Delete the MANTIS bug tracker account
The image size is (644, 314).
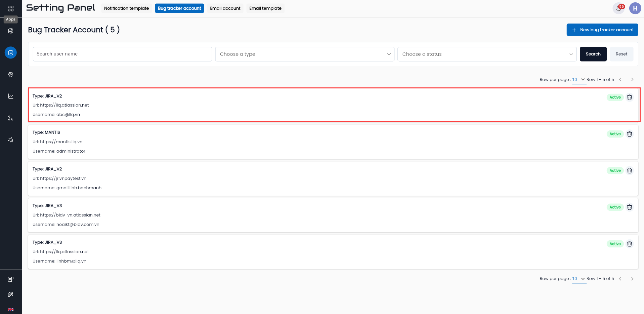tap(630, 134)
